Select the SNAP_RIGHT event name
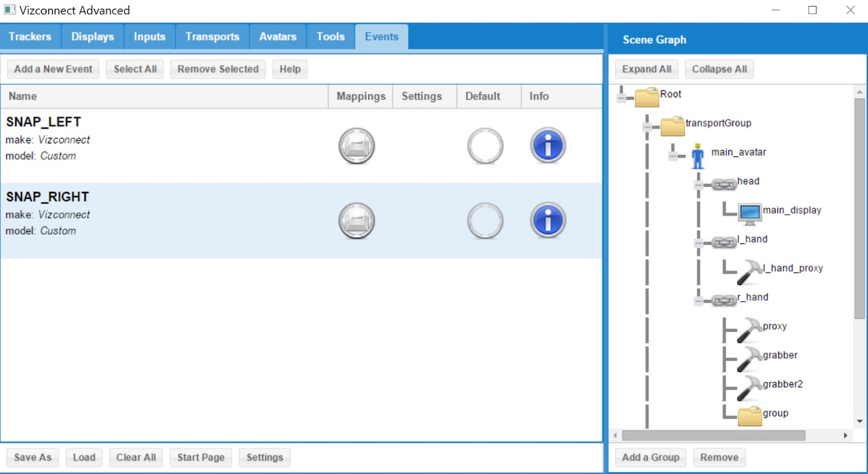This screenshot has height=474, width=868. tap(47, 197)
